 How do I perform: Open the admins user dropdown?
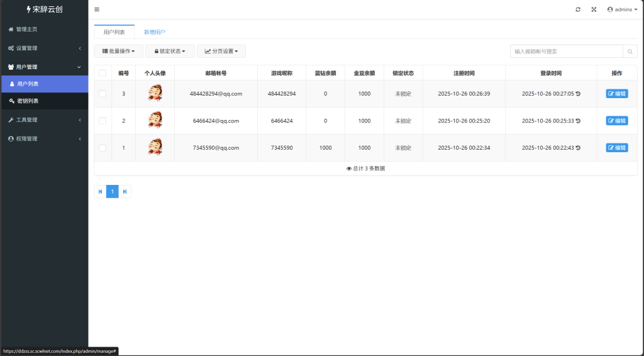coord(622,9)
